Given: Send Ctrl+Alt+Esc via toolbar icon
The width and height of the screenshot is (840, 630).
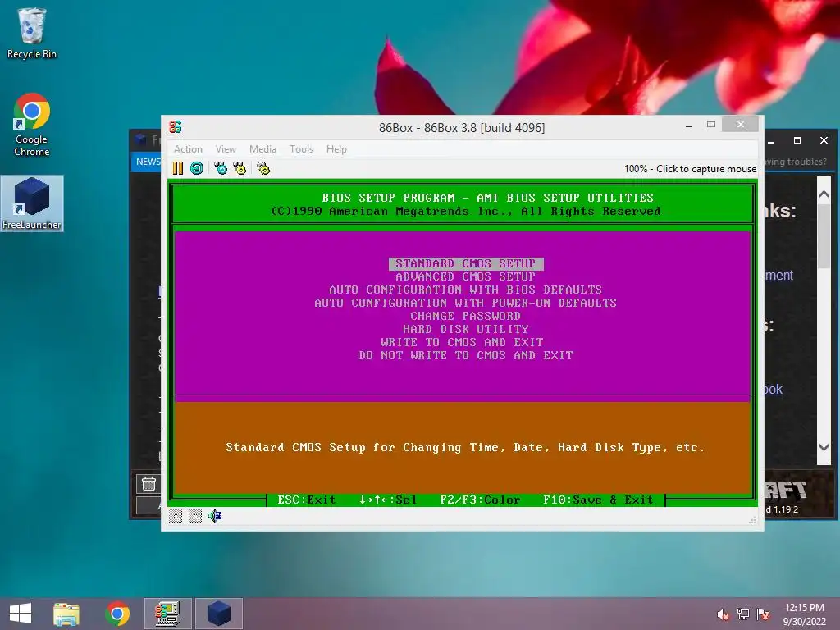Looking at the screenshot, I should point(240,168).
